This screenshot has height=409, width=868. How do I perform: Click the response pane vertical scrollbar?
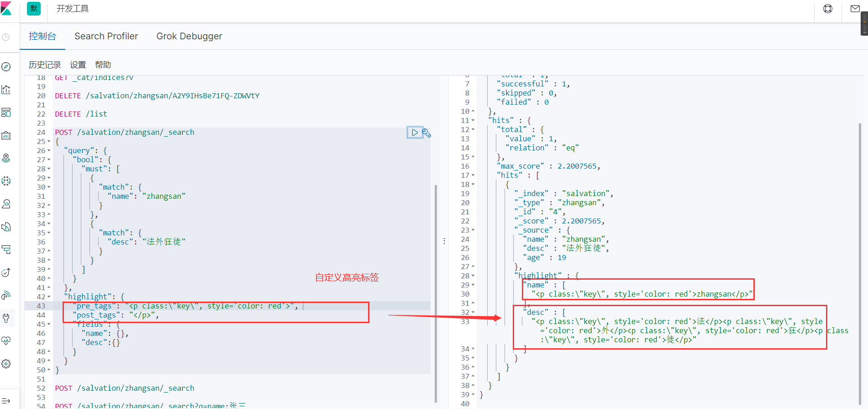click(x=860, y=263)
